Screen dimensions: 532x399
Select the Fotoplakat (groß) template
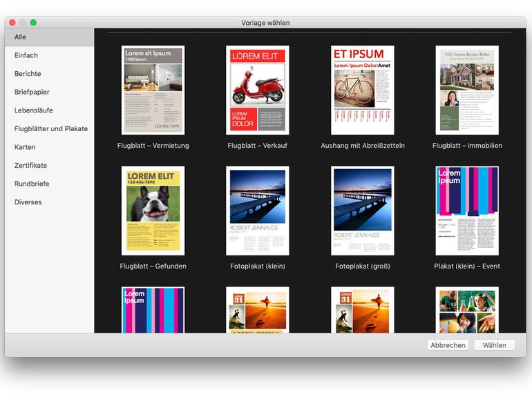[362, 211]
